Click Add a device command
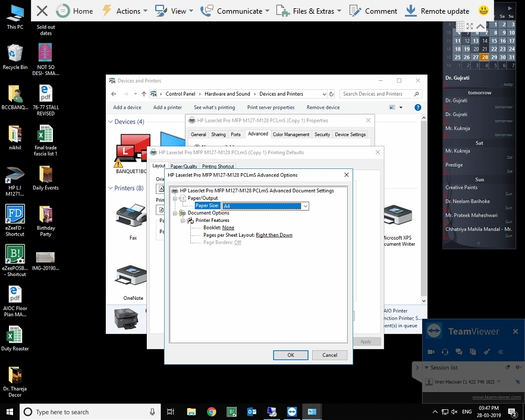Screen dimensions: 525x420 coord(127,108)
